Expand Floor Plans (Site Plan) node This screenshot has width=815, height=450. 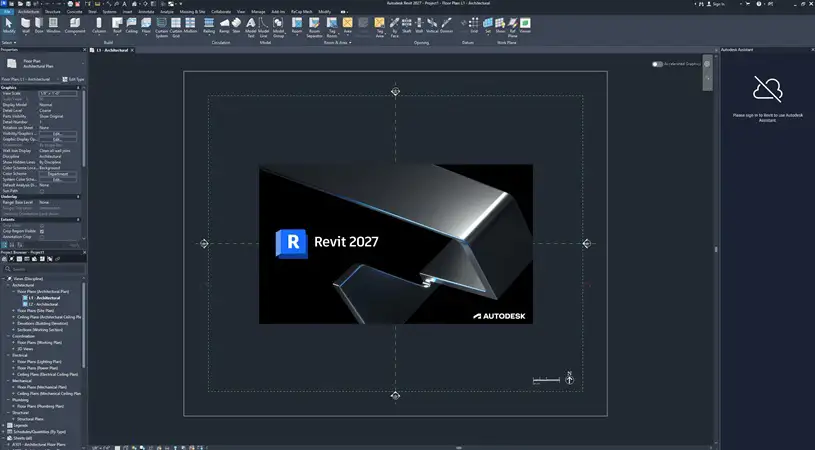(x=14, y=311)
